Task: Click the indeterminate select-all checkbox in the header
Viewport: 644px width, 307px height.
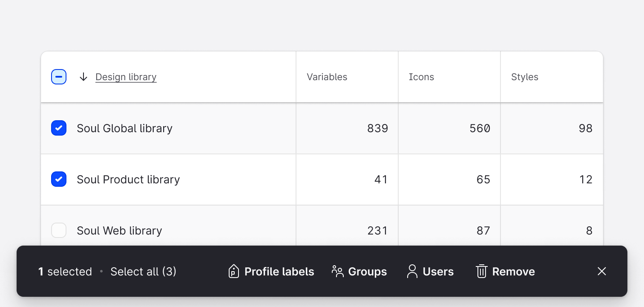Action: [x=59, y=77]
